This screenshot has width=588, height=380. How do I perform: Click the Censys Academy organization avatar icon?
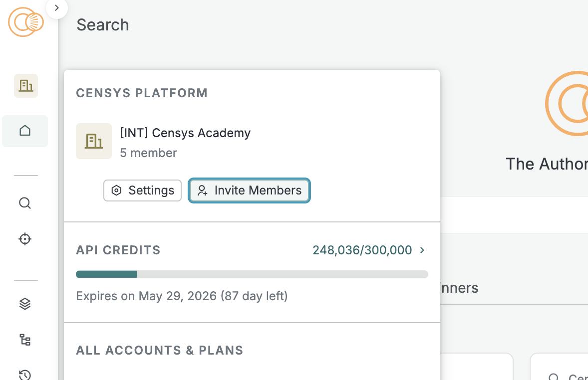tap(94, 141)
